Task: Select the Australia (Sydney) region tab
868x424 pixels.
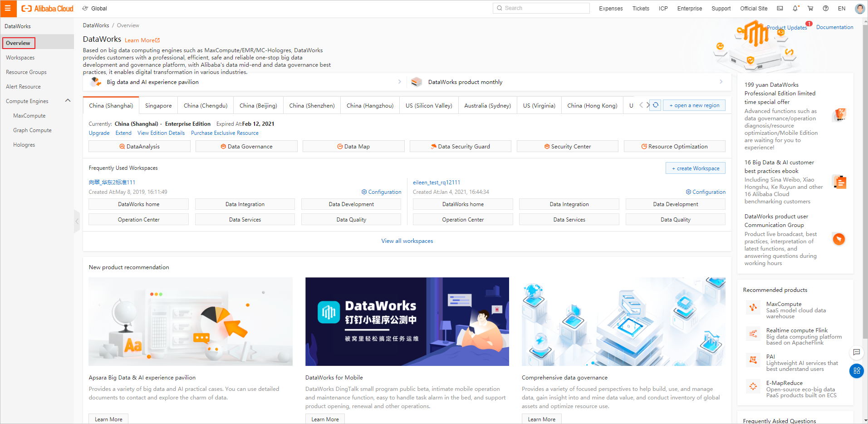Action: pyautogui.click(x=487, y=105)
